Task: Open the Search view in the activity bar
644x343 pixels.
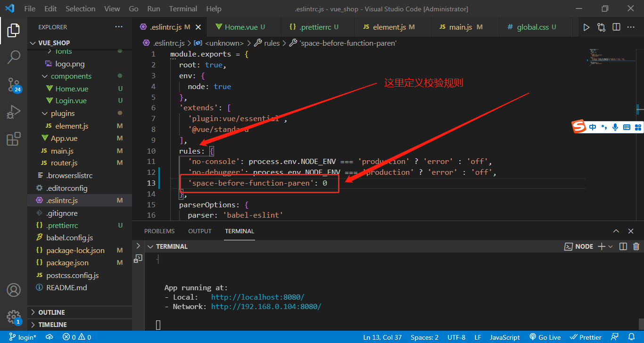Action: coord(13,57)
